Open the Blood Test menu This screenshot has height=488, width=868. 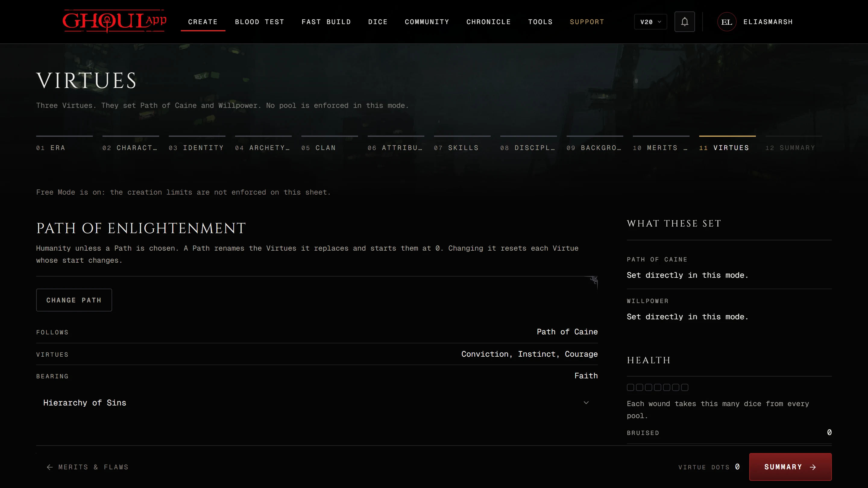tap(259, 22)
